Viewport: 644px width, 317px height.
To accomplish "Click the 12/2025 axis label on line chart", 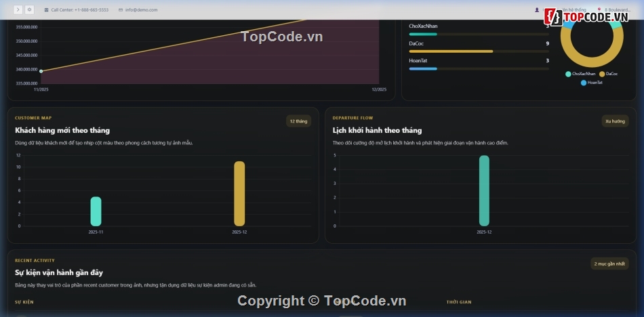I will click(379, 89).
